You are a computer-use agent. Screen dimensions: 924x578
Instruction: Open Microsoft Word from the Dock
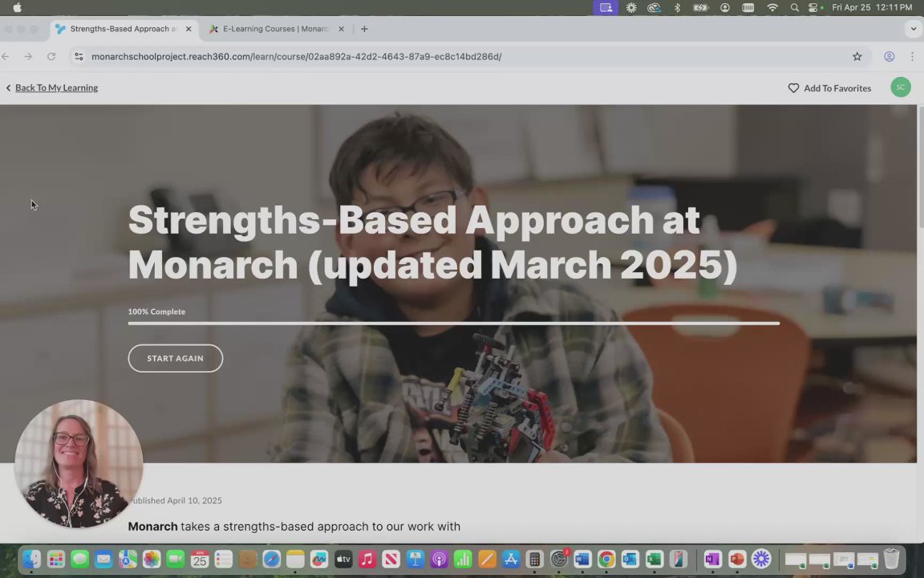pyautogui.click(x=582, y=559)
